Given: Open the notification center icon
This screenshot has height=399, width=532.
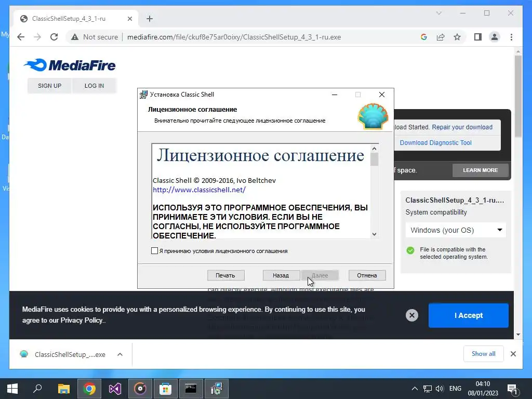Looking at the screenshot, I should (512, 389).
